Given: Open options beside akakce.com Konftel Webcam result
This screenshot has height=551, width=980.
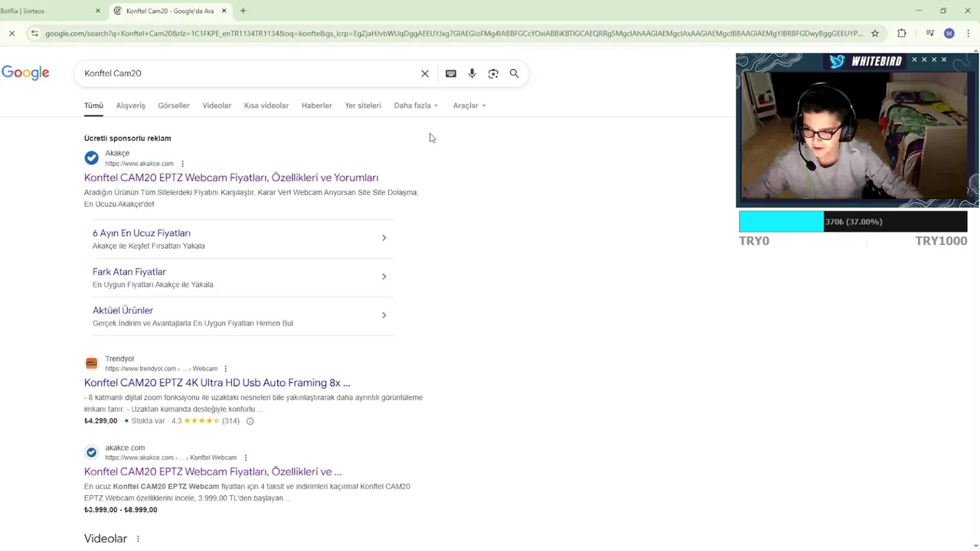Looking at the screenshot, I should pyautogui.click(x=245, y=458).
